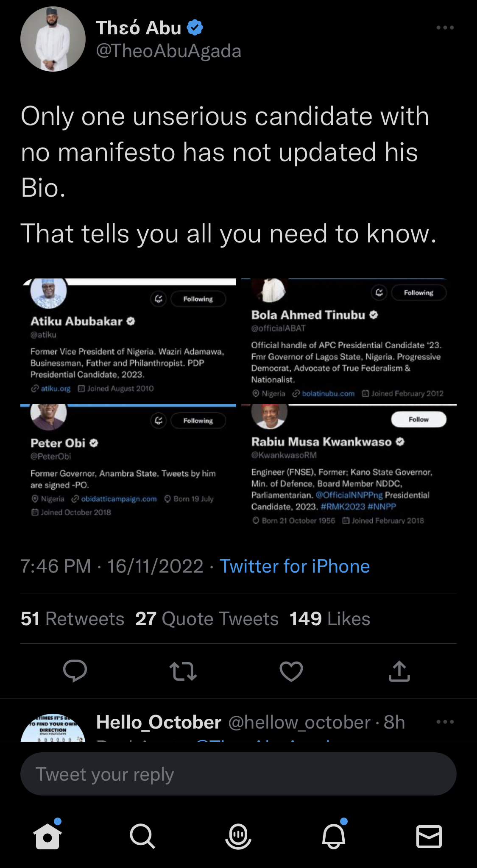View the 51 Retweets list

point(73,619)
